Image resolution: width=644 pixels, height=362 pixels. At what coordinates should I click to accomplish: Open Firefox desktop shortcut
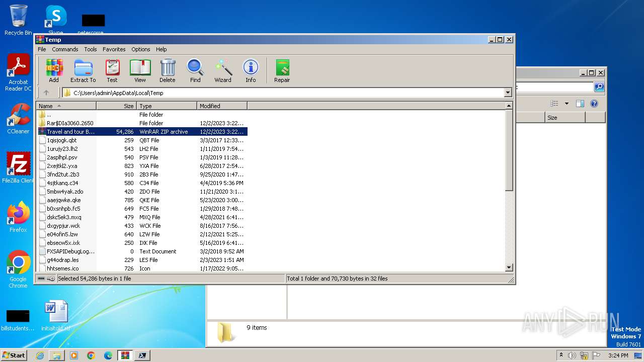point(18,217)
